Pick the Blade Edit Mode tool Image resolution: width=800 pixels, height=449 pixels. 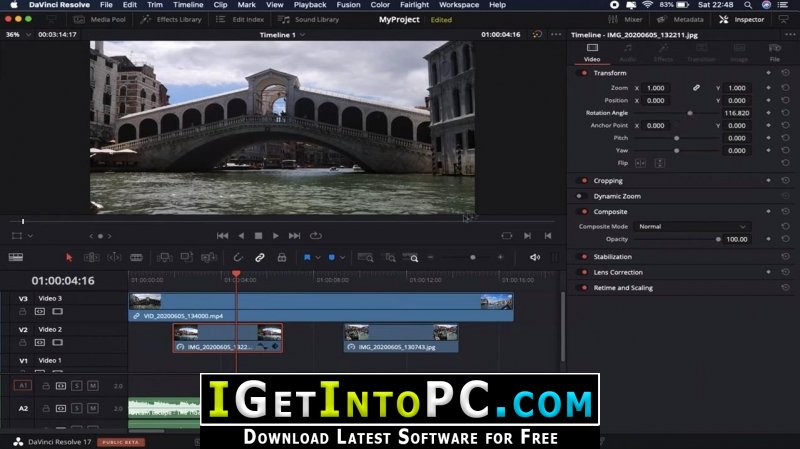point(136,258)
